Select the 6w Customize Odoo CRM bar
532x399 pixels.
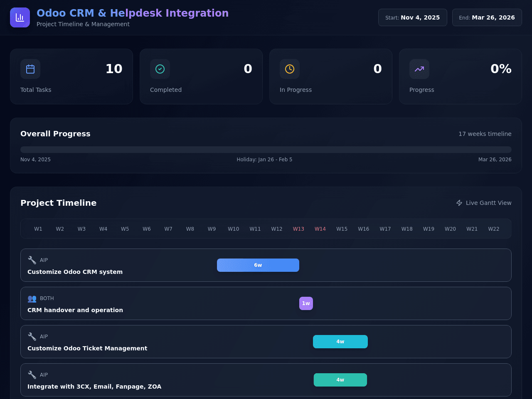tap(258, 265)
